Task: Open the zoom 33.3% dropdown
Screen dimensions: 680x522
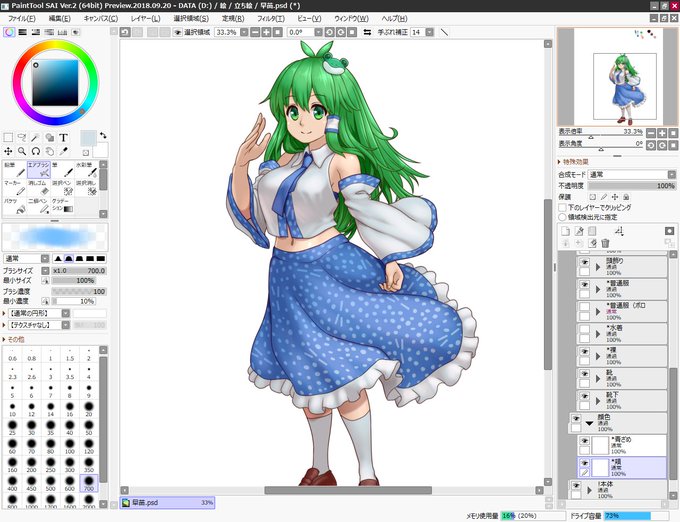Action: coord(244,32)
